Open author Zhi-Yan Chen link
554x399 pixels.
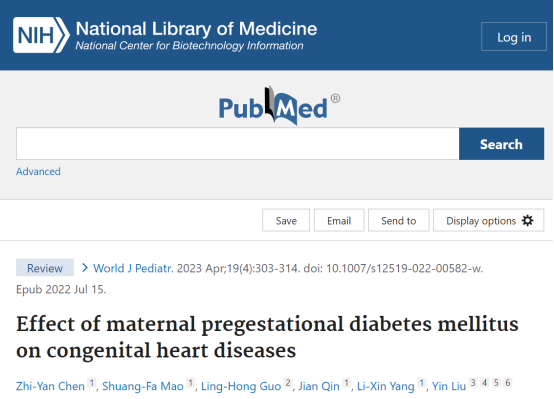coord(50,386)
